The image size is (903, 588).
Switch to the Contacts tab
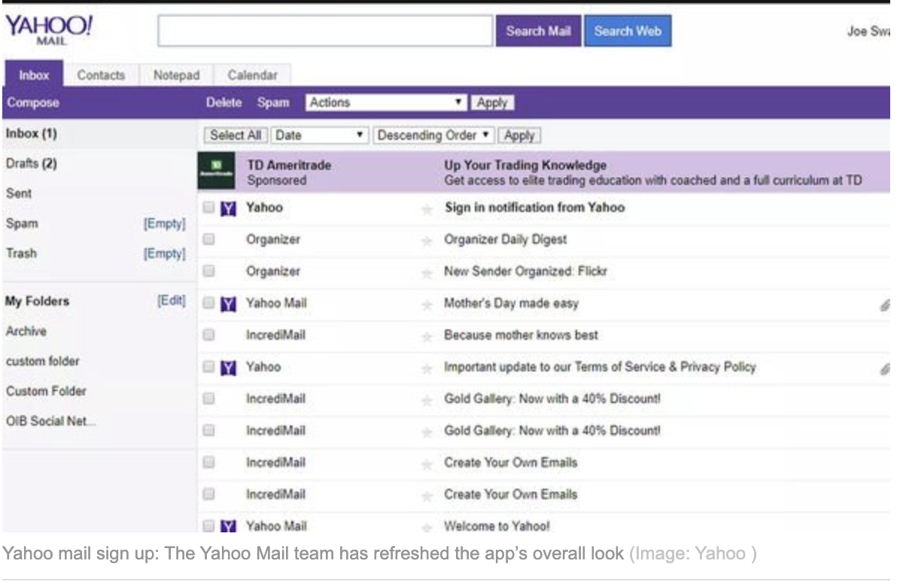pos(101,75)
